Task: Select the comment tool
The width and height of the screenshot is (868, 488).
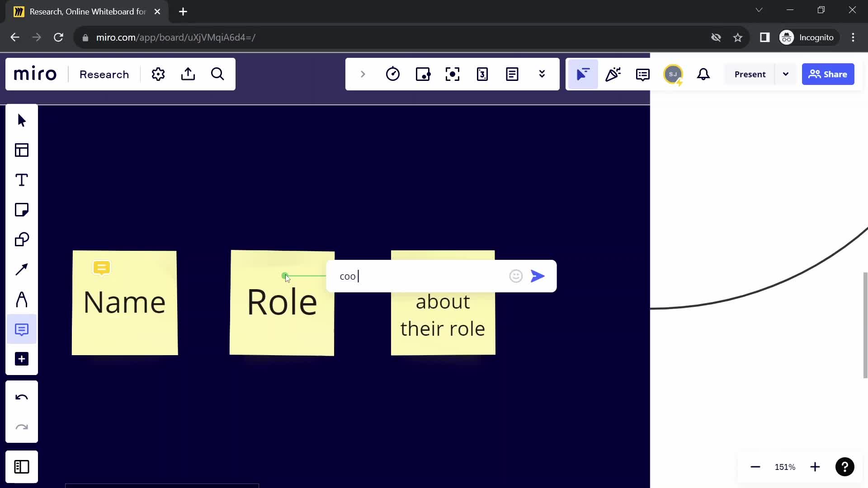Action: [x=22, y=329]
